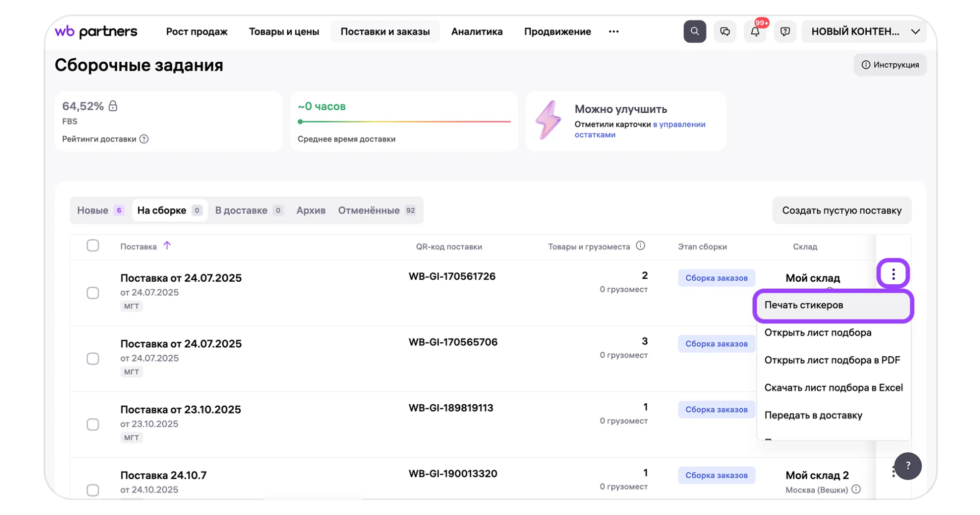Follow the в управлении остатками link
Viewport: 980px width, 515px height.
coord(678,124)
